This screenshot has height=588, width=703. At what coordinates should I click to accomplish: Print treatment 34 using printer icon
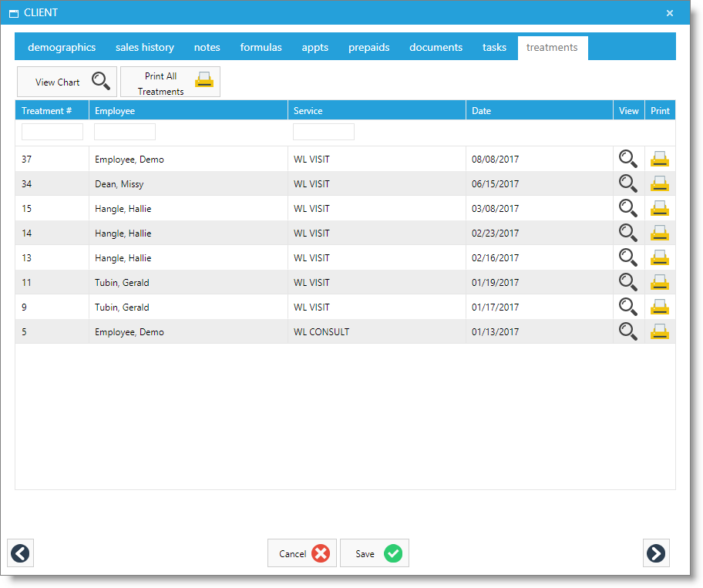pyautogui.click(x=660, y=183)
